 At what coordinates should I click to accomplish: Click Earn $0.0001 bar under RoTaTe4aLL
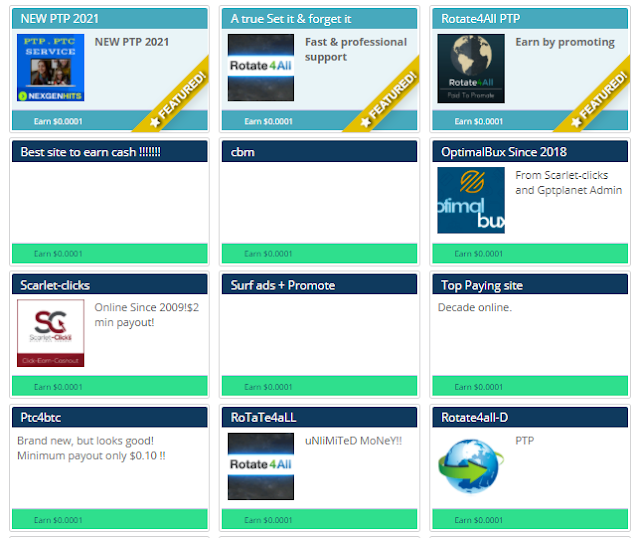click(320, 519)
